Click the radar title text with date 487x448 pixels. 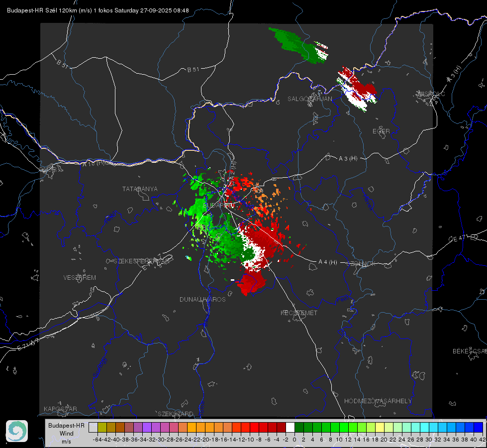coord(98,10)
